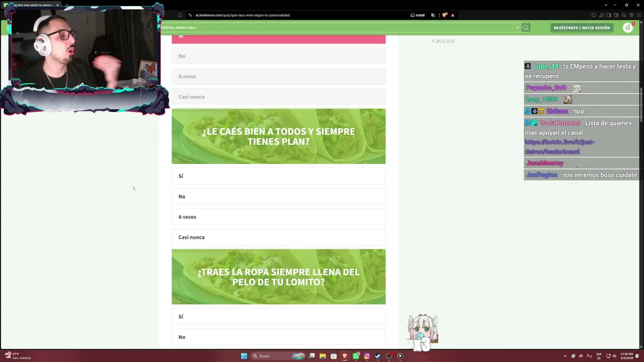644x362 pixels.
Task: Click the CarlaKatsumi username in chat
Action: tap(559, 123)
